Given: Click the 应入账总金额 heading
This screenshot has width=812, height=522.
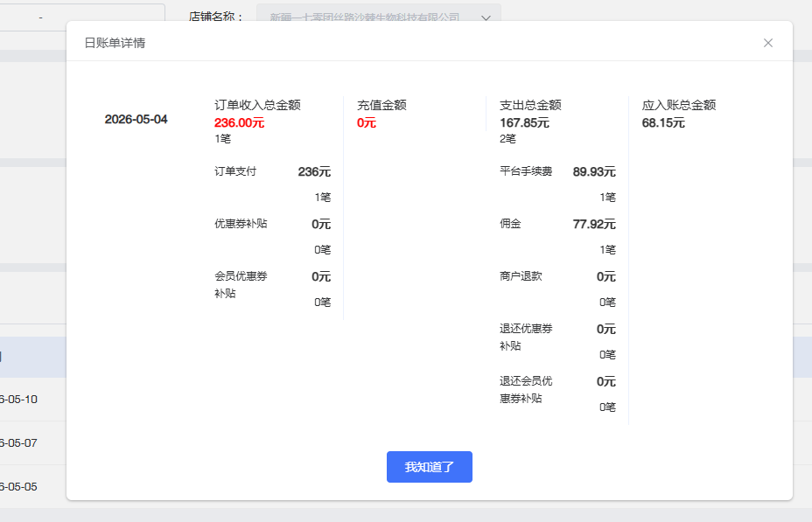Looking at the screenshot, I should tap(679, 105).
